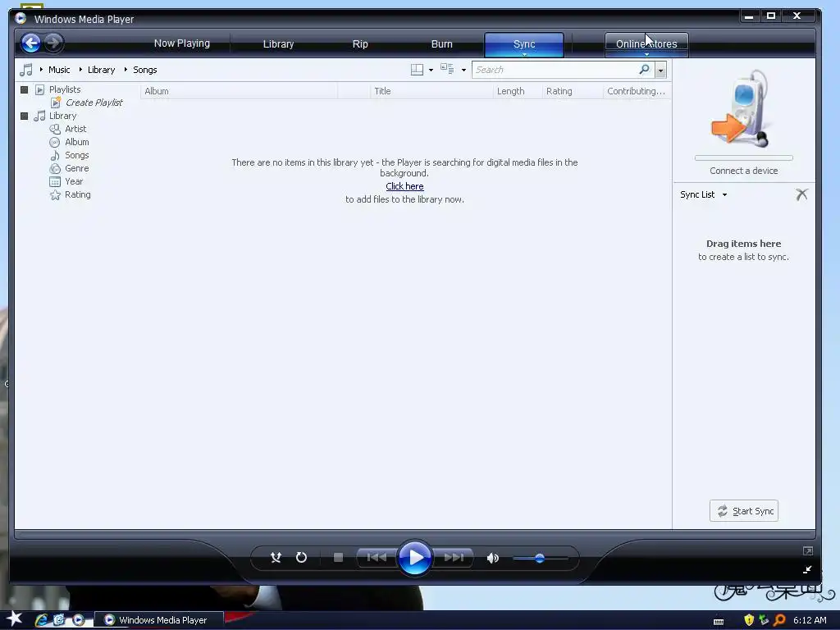This screenshot has height=630, width=840.
Task: Expand the arrow before Library breadcrumb
Action: [80, 70]
